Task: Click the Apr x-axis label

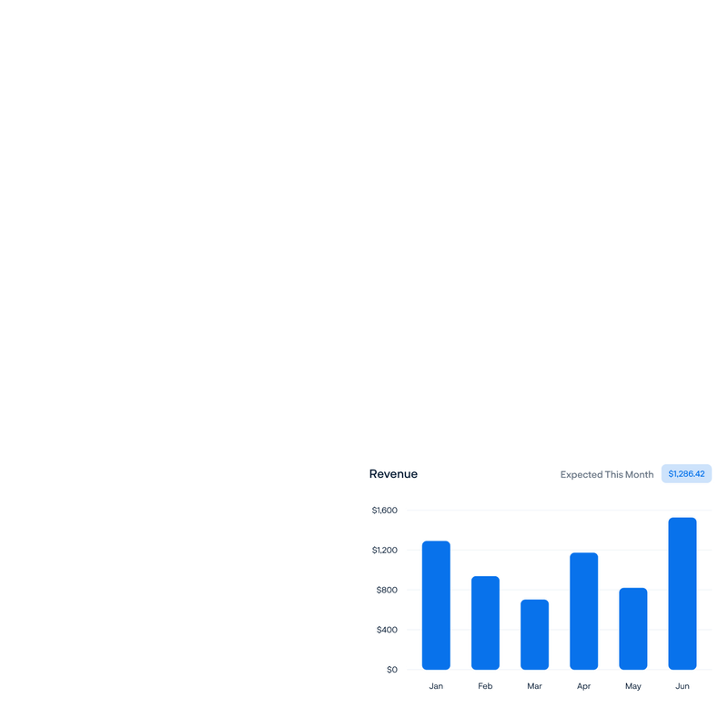Action: [583, 686]
